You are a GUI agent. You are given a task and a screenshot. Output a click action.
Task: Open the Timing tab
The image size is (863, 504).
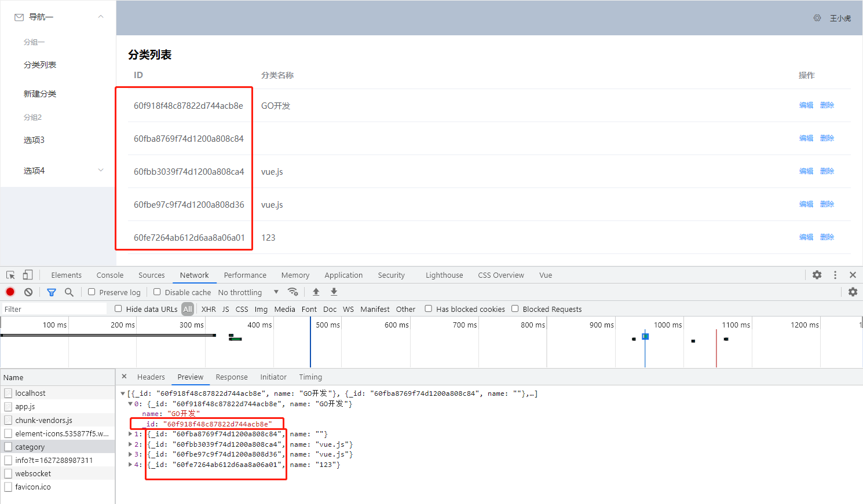tap(310, 377)
